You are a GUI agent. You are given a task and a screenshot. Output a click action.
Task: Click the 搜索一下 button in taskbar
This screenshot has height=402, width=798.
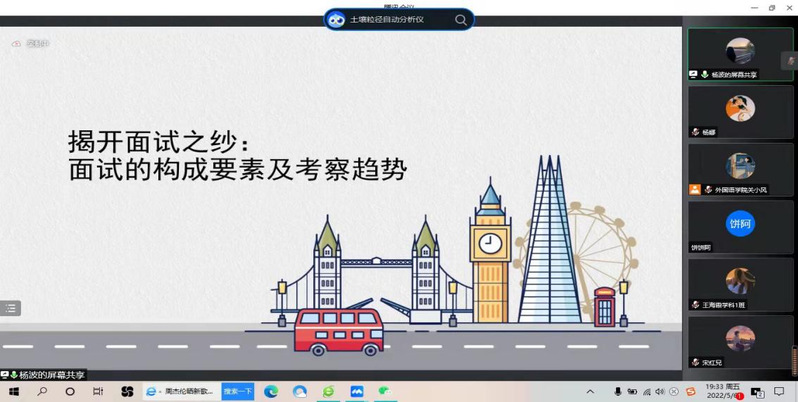coord(238,392)
